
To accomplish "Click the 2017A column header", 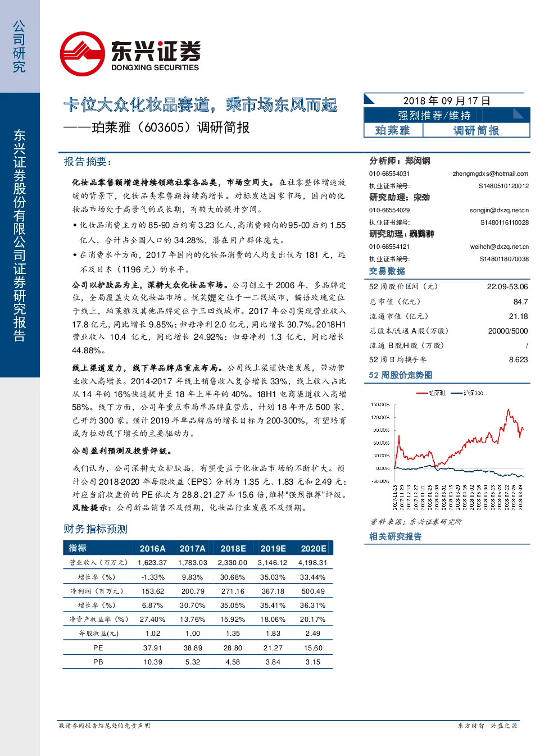I will [193, 548].
